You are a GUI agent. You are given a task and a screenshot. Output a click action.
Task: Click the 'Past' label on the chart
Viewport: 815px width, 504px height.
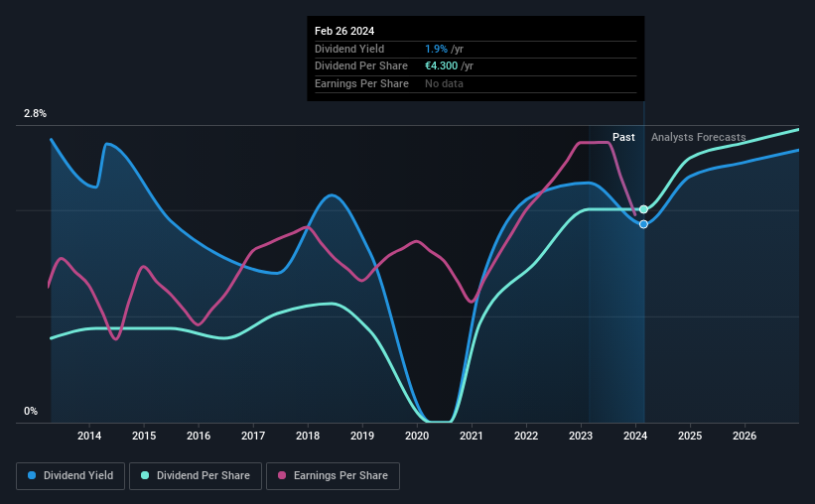(x=623, y=137)
